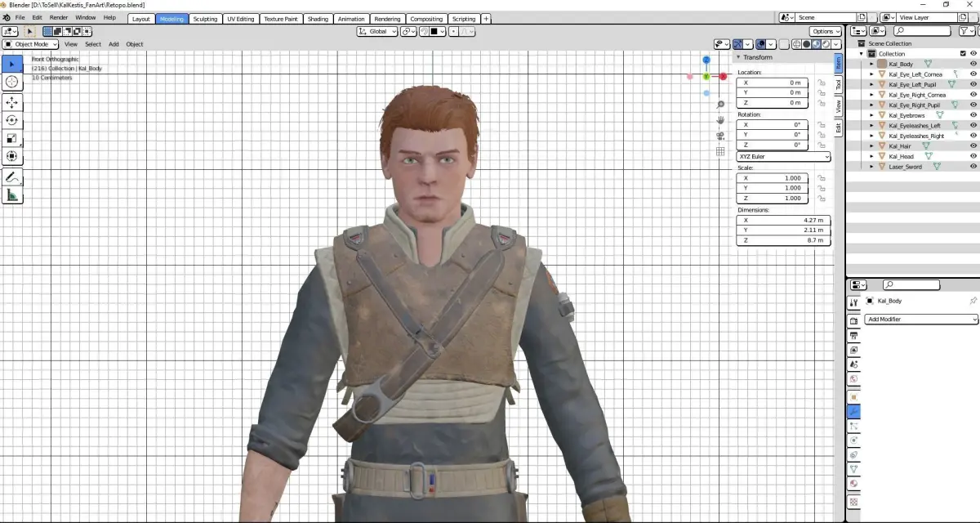Select the Annotate tool
Viewport: 980px width, 523px height.
(x=11, y=177)
